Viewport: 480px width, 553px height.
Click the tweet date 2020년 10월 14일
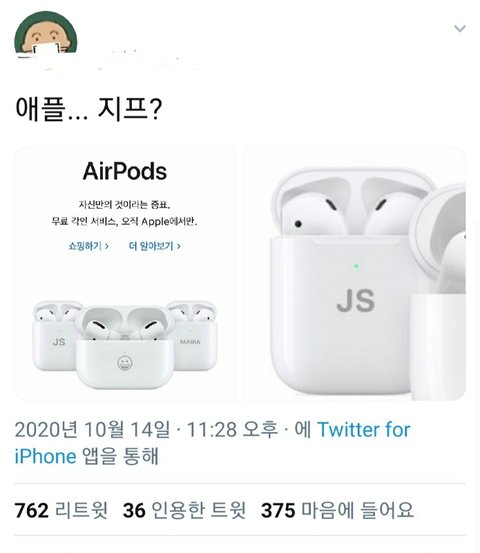pyautogui.click(x=92, y=430)
